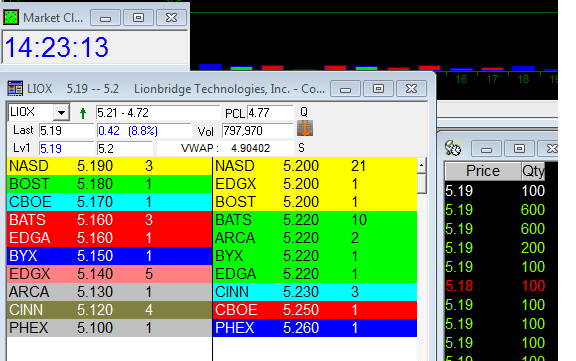Select EDGA ask row at 5.220
576x361 pixels.
(x=315, y=274)
